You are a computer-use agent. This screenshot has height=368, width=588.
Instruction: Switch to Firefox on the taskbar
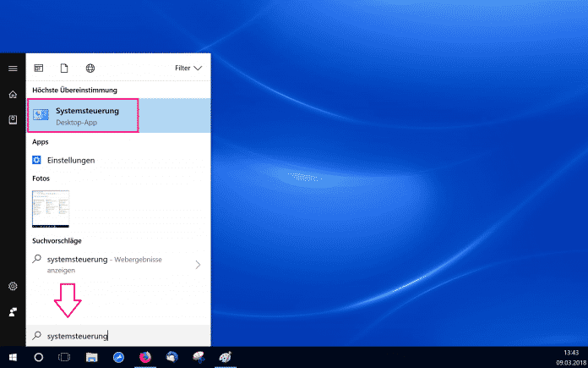point(144,357)
